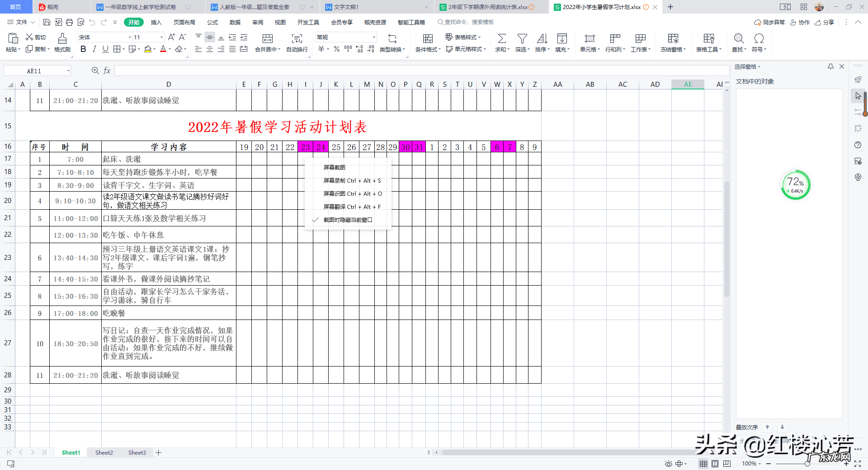
Task: Click the Find 查找 magnifier icon
Action: tap(739, 39)
